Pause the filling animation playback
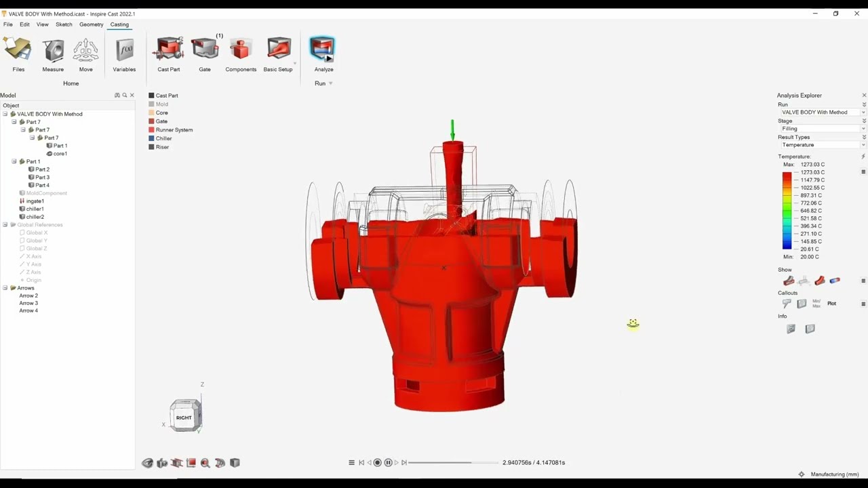Viewport: 868px width, 488px height. (x=388, y=463)
